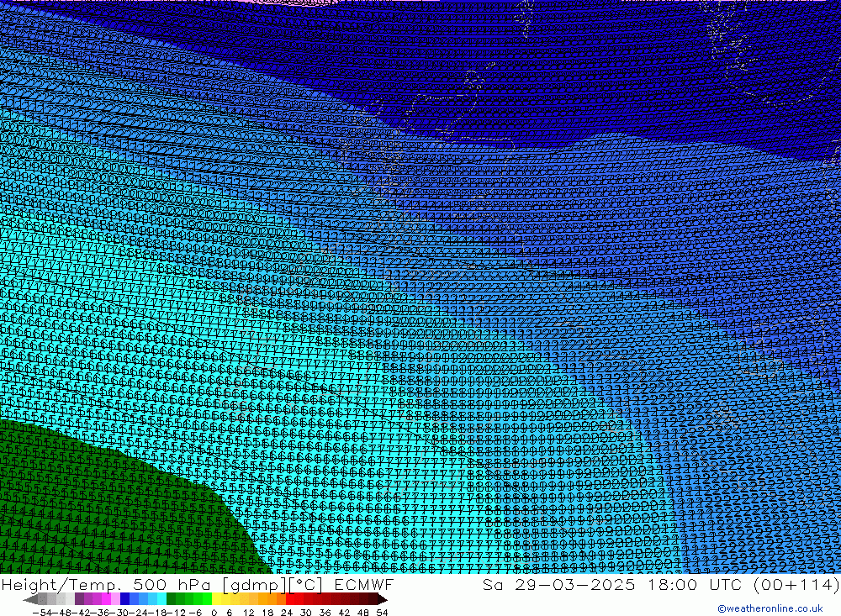This screenshot has width=841, height=616.
Task: Click the light pink legend swatch
Action: click(115, 599)
